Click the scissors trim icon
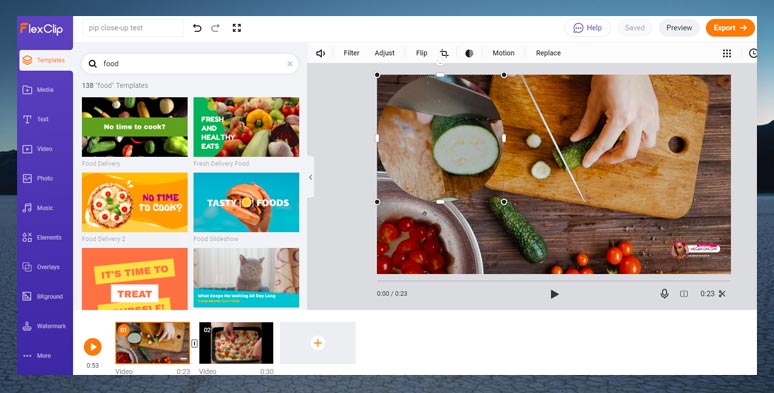 tap(722, 294)
